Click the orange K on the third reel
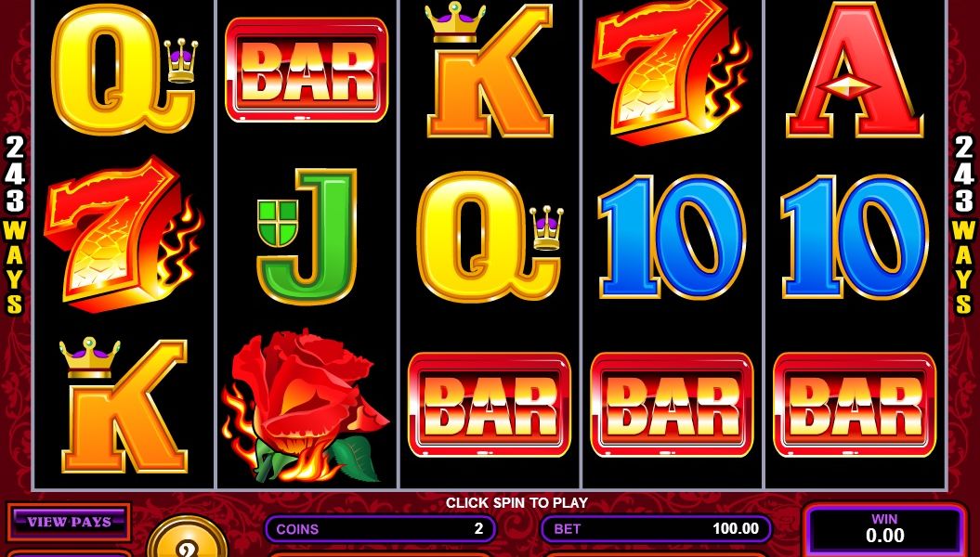Screen dimensions: 980x557 pos(490,70)
